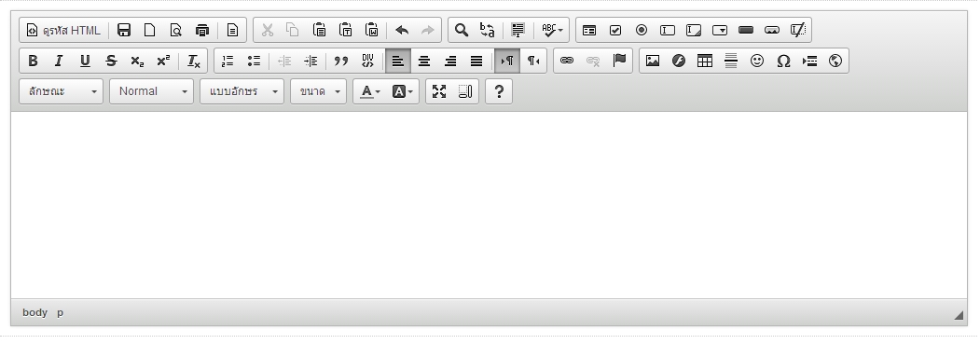980x344 pixels.
Task: Redo the last undone action
Action: pyautogui.click(x=428, y=30)
